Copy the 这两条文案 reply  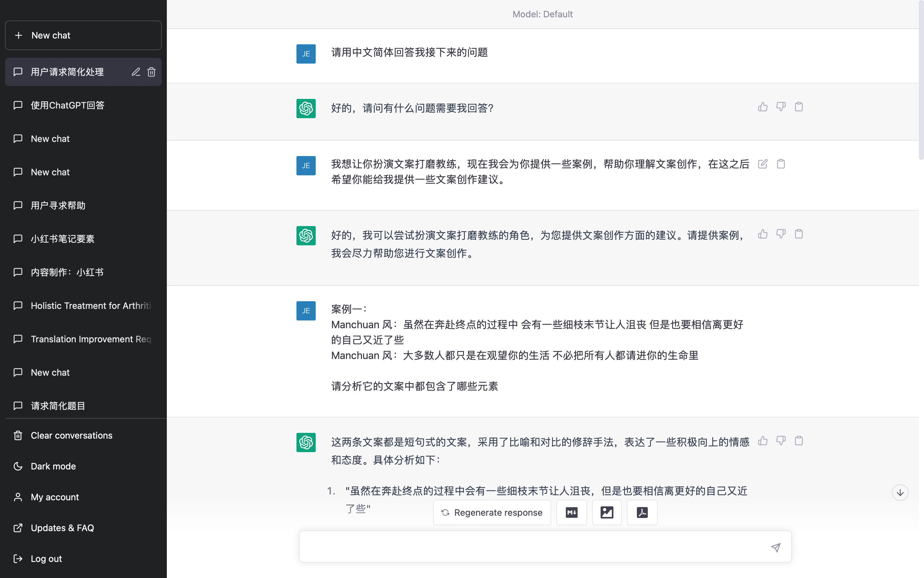[x=799, y=441]
